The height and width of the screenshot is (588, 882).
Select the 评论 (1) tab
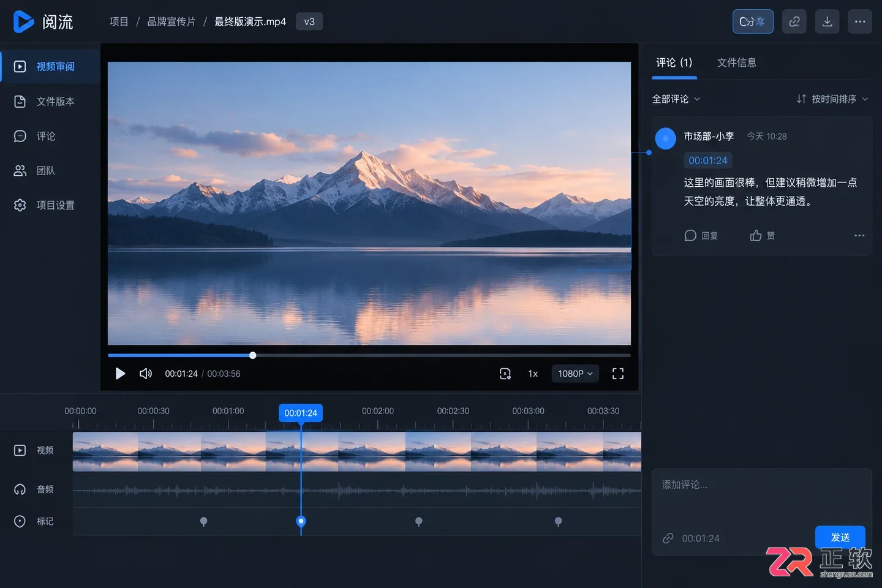[674, 62]
